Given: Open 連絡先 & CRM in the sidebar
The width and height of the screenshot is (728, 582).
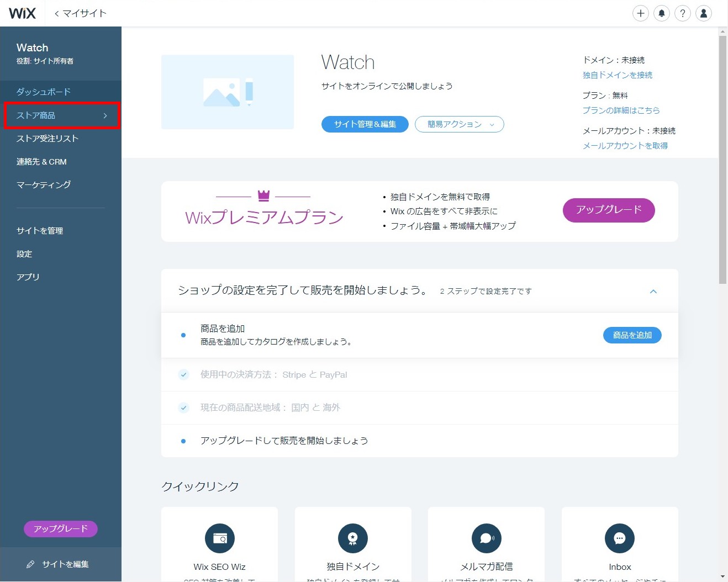Looking at the screenshot, I should tap(41, 162).
